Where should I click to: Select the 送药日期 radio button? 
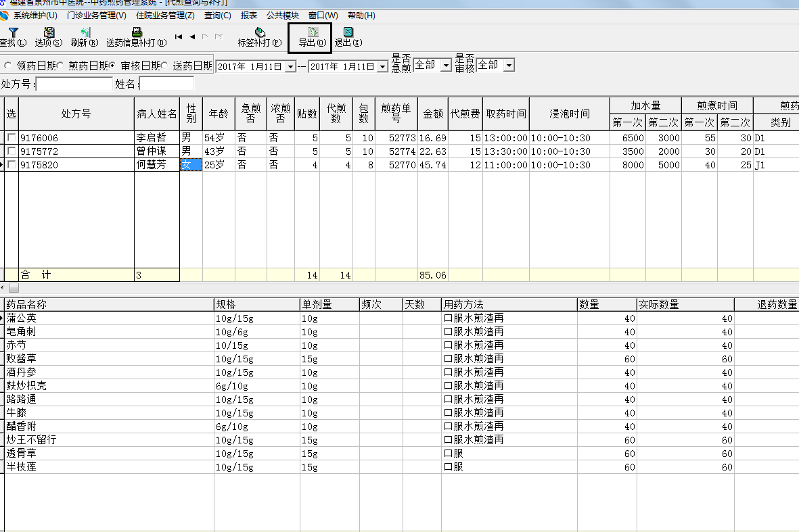[165, 66]
